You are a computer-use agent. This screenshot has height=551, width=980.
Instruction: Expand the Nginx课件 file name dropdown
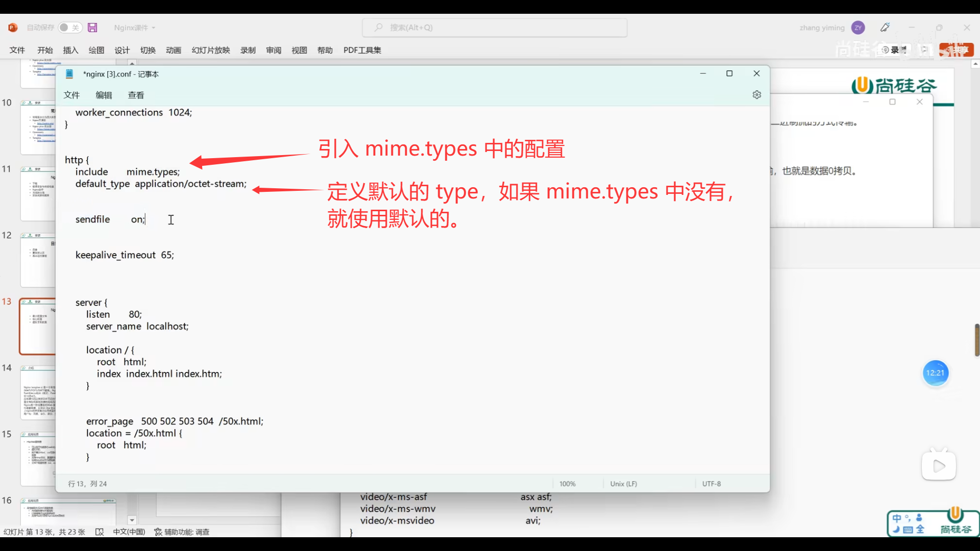click(153, 28)
